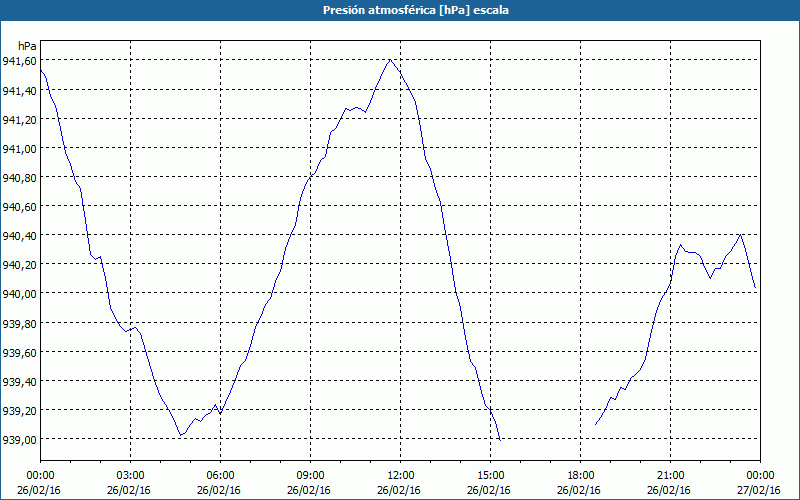
Task: Click the 941,40 y-axis value
Action: 20,91
